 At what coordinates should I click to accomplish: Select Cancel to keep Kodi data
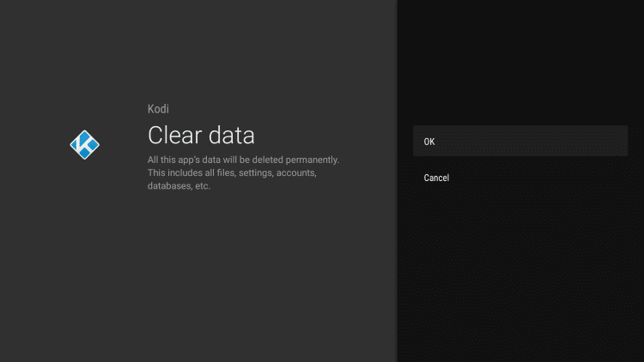point(520,178)
